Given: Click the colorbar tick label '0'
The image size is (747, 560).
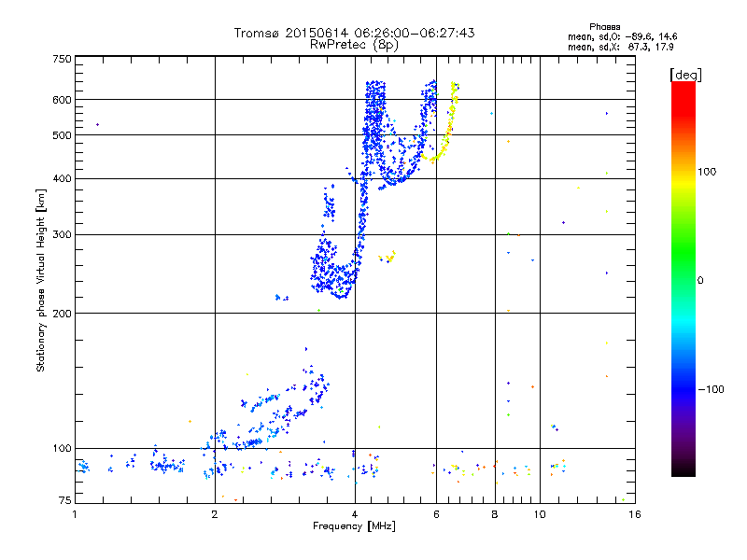Looking at the screenshot, I should (700, 281).
